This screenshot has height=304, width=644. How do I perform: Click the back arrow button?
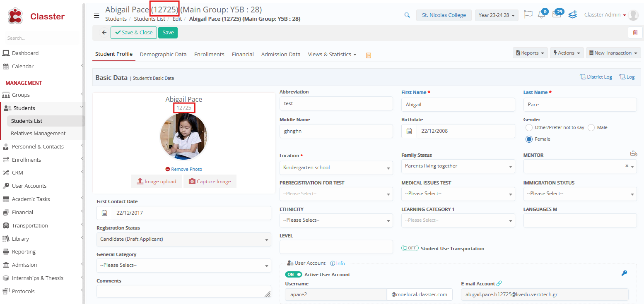pos(104,33)
